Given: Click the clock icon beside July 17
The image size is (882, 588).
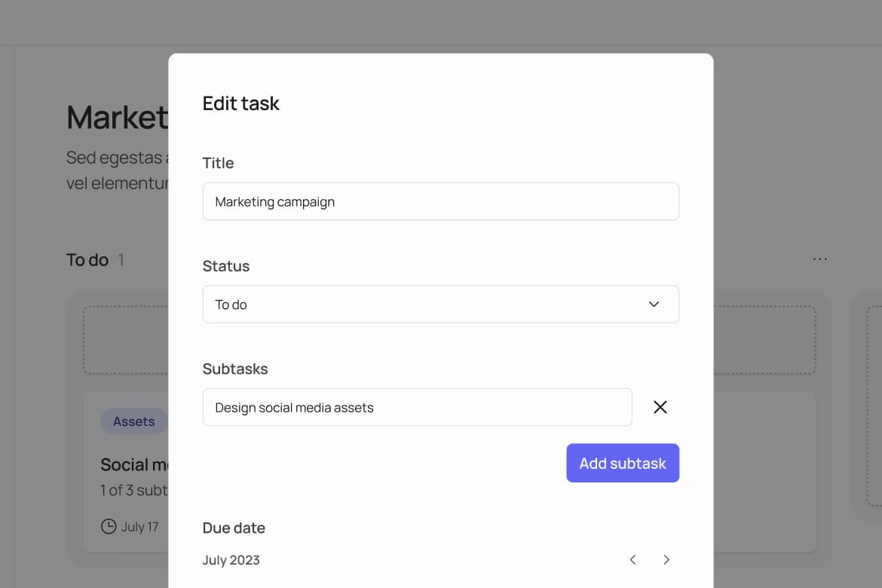Looking at the screenshot, I should pyautogui.click(x=109, y=526).
